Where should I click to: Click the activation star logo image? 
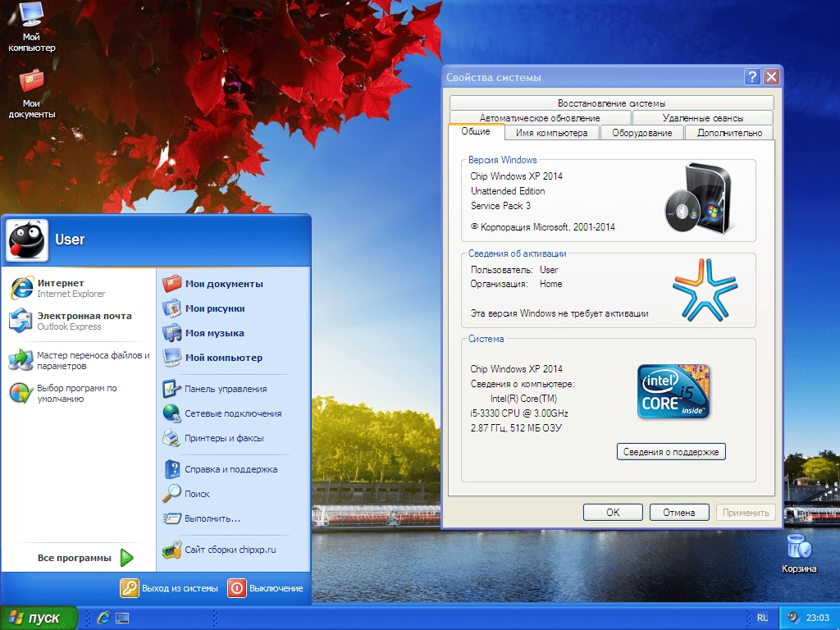coord(705,290)
